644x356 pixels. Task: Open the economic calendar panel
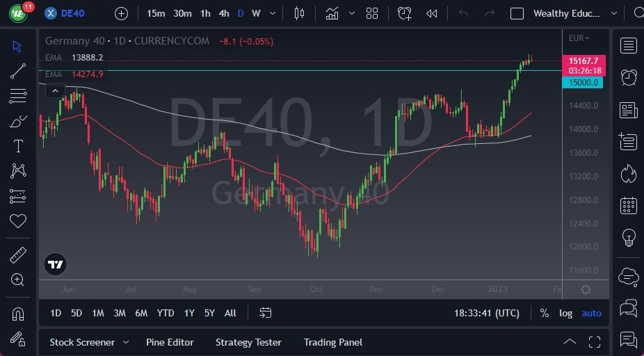[x=629, y=205]
